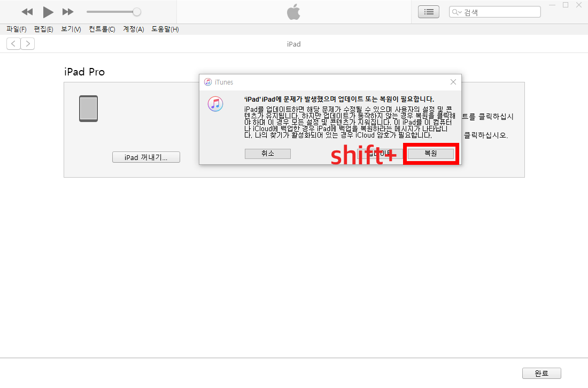Open the search magnifier dropdown

(x=457, y=12)
